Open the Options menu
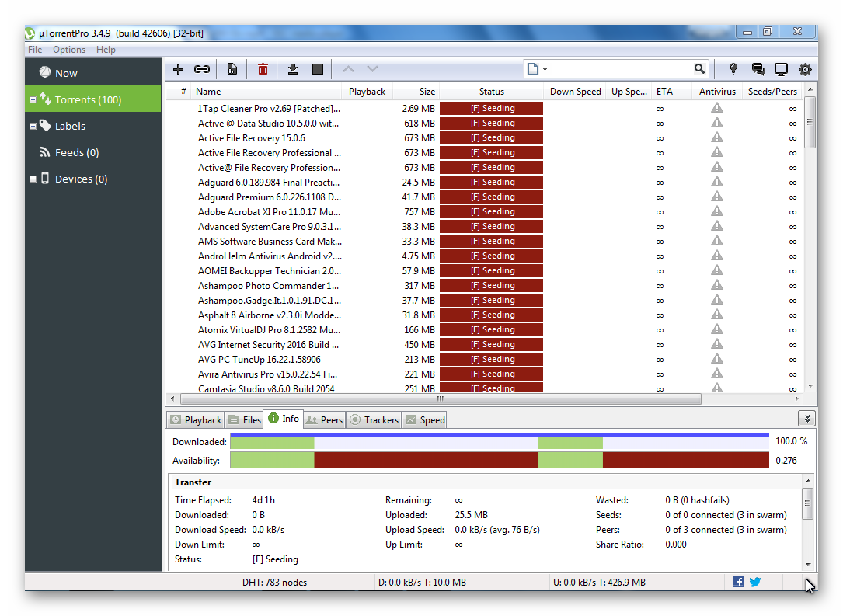This screenshot has width=843, height=616. (69, 50)
